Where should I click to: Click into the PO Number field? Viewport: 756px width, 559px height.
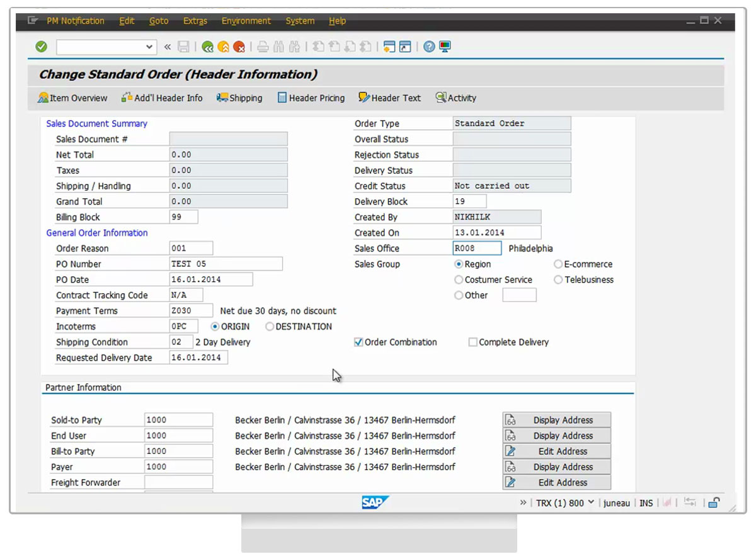[226, 264]
